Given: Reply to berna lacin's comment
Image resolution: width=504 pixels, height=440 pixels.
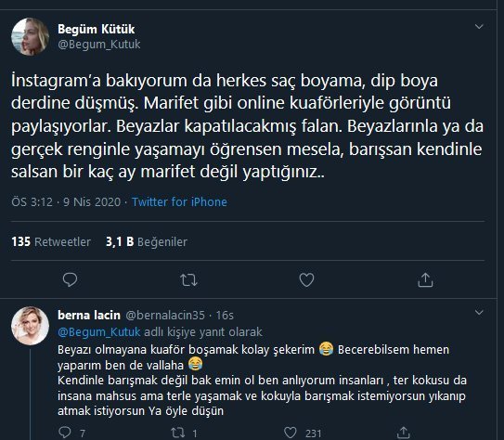Looking at the screenshot, I should point(65,433).
